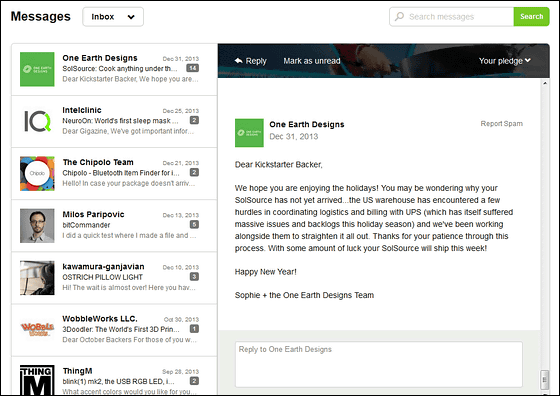Click Oct 30, 2013 date in list
The image size is (560, 396).
click(181, 319)
